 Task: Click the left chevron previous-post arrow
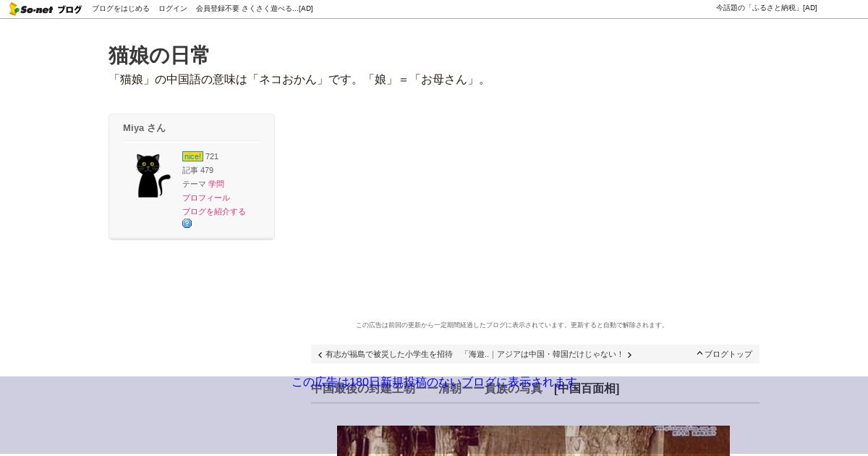click(320, 355)
